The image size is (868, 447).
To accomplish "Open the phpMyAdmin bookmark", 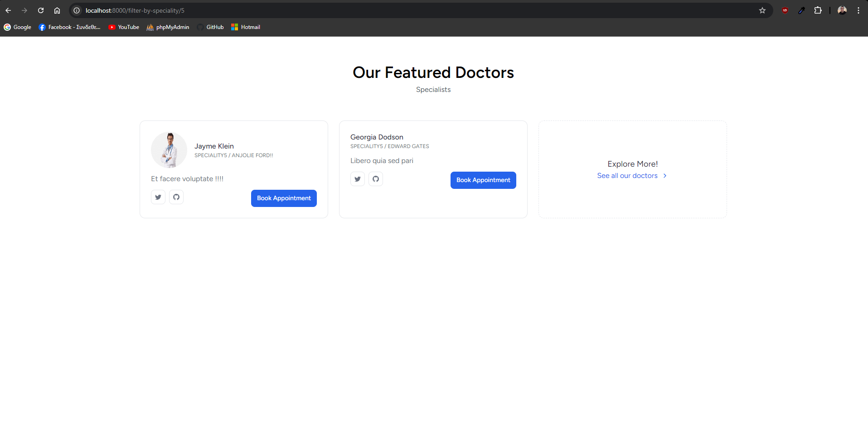I will (168, 27).
